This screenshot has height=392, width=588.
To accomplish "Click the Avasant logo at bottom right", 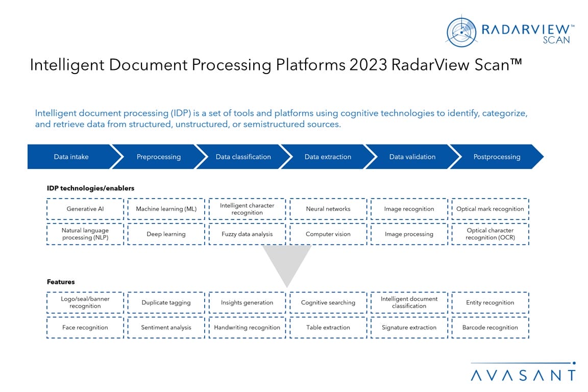I will tap(523, 373).
